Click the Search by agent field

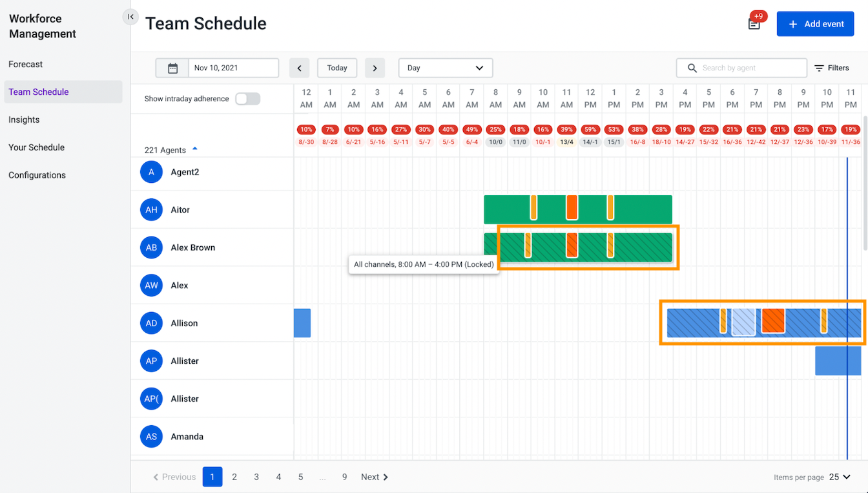pyautogui.click(x=741, y=68)
